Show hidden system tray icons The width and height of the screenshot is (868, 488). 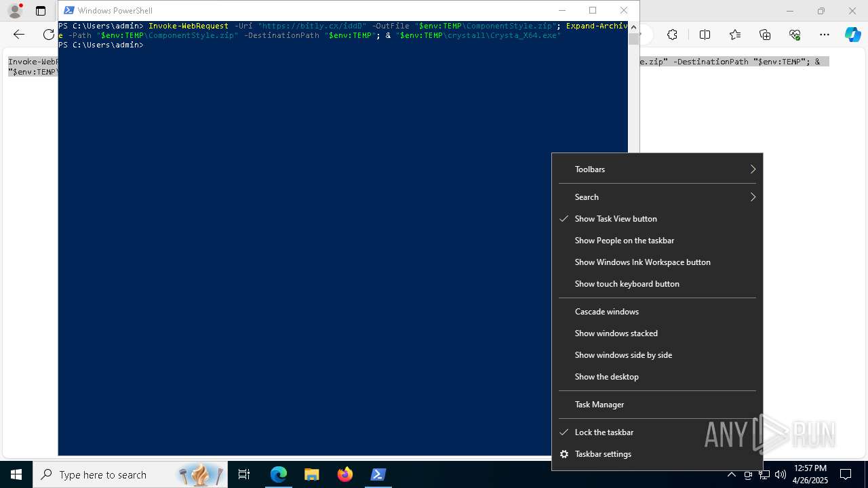732,474
